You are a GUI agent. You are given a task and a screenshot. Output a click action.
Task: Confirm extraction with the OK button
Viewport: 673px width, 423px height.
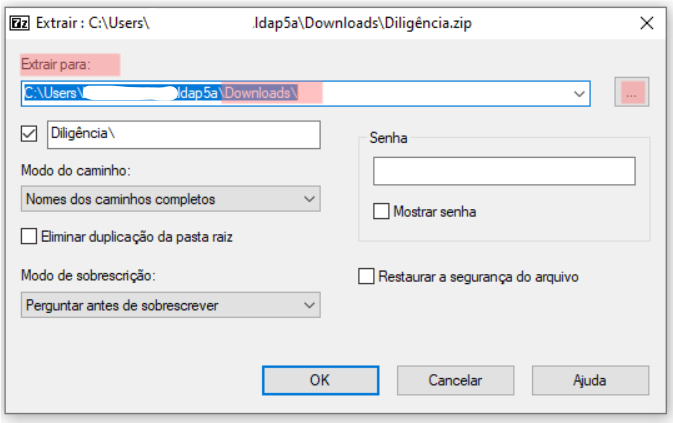(x=321, y=380)
